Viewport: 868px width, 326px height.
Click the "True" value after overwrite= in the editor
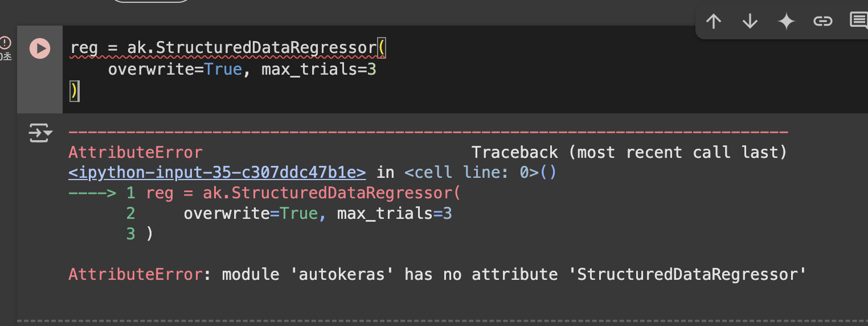pos(223,70)
